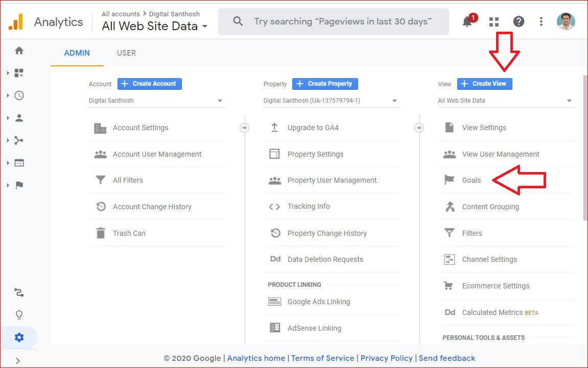The image size is (588, 368).
Task: Open the Privacy Policy link
Action: click(386, 358)
